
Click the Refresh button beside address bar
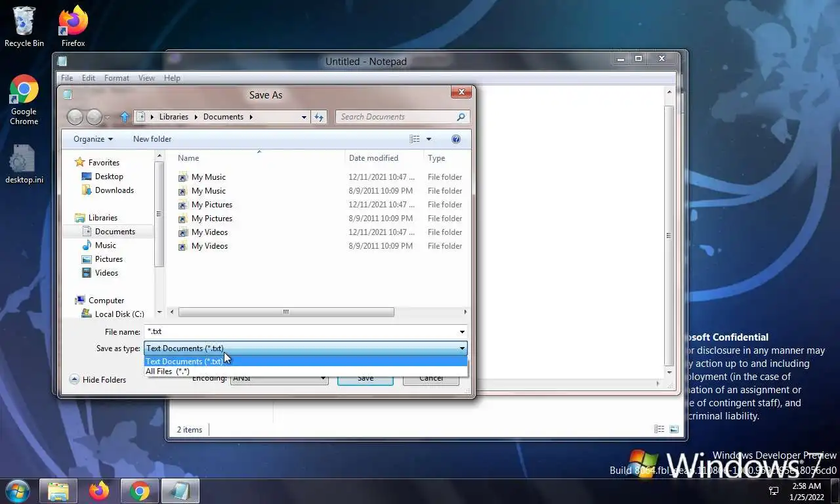(x=319, y=117)
